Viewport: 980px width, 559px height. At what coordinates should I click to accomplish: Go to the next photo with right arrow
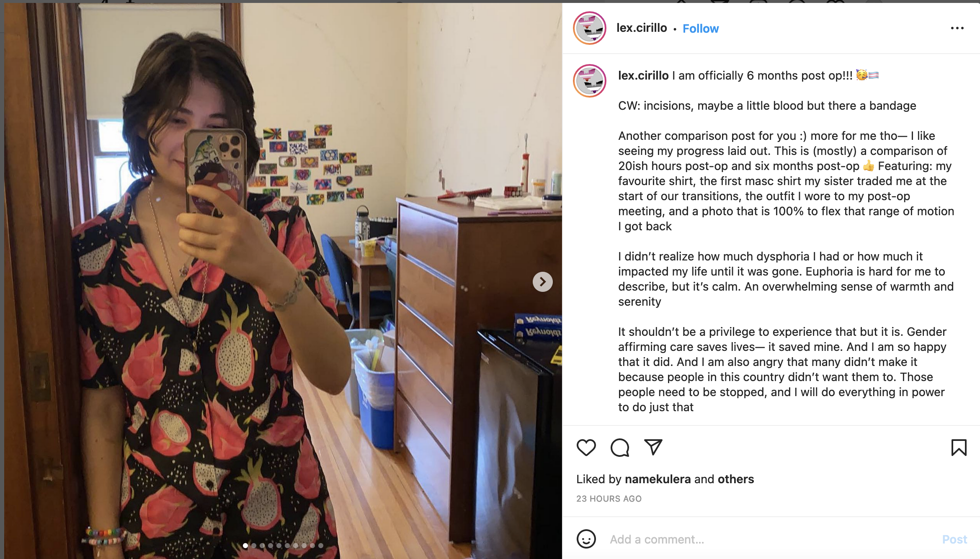pyautogui.click(x=542, y=282)
